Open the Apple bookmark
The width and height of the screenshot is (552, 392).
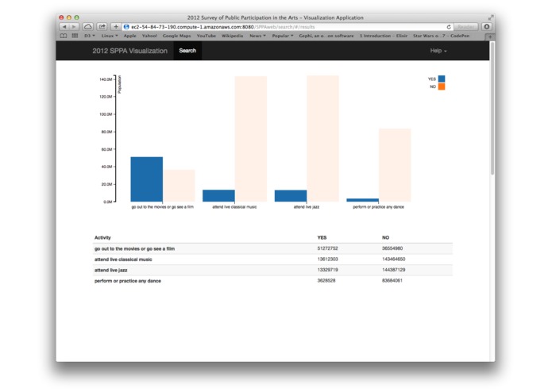click(x=129, y=36)
